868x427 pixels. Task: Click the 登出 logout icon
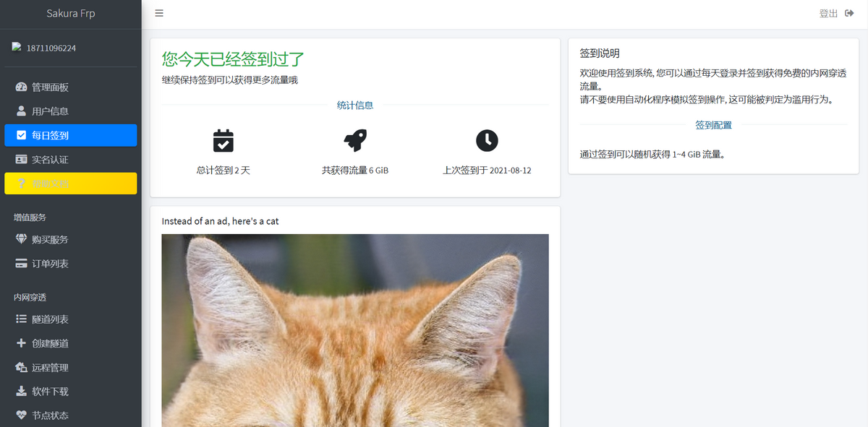click(849, 13)
